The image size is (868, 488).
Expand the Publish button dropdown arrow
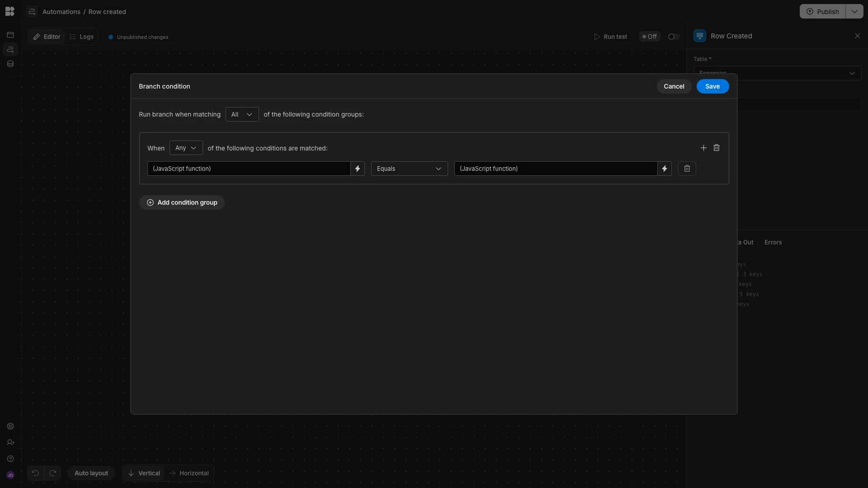tap(854, 11)
